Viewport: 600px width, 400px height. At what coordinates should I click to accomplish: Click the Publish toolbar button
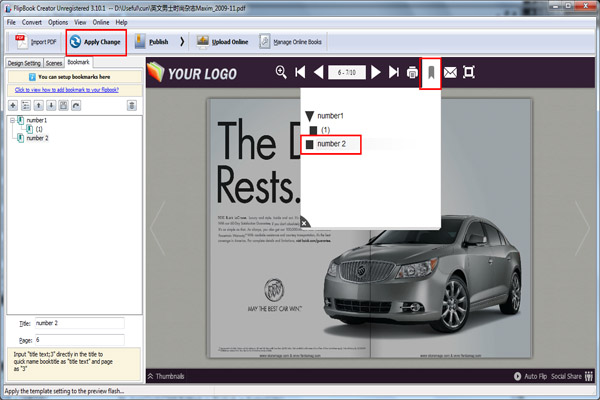(x=152, y=42)
